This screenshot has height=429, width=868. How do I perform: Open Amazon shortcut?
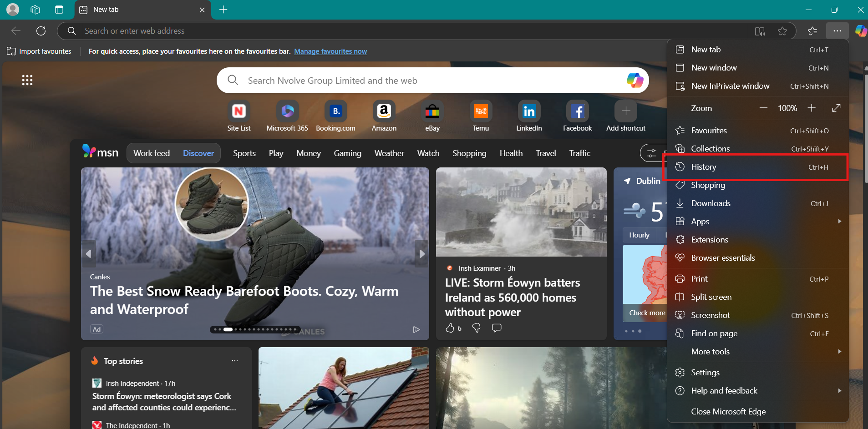click(384, 116)
